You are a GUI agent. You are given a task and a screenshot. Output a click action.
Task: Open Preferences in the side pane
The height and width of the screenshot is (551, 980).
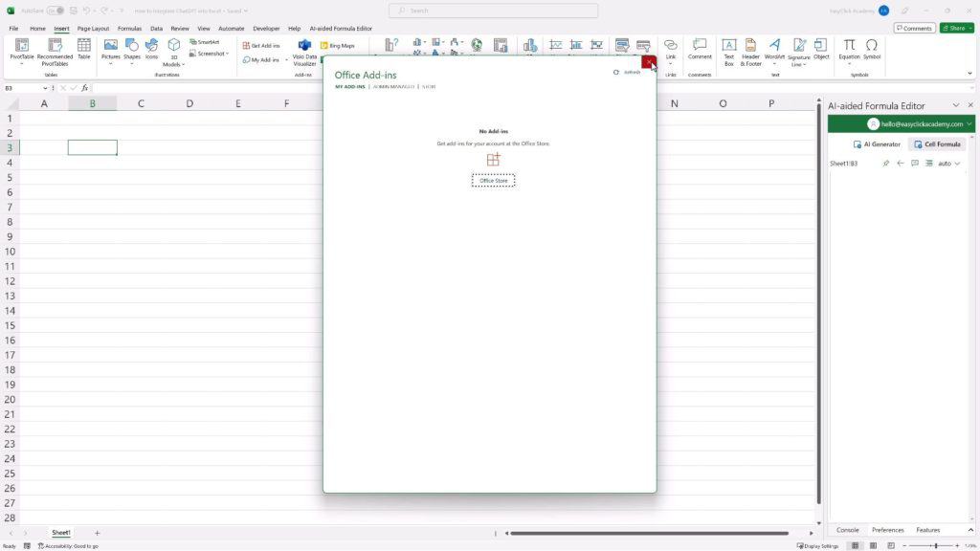click(887, 530)
